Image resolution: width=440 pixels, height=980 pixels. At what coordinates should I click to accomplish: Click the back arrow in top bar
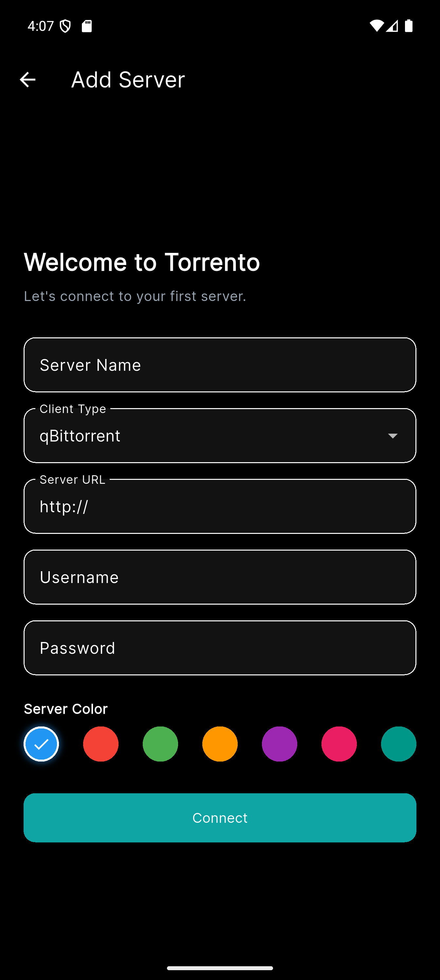click(27, 79)
